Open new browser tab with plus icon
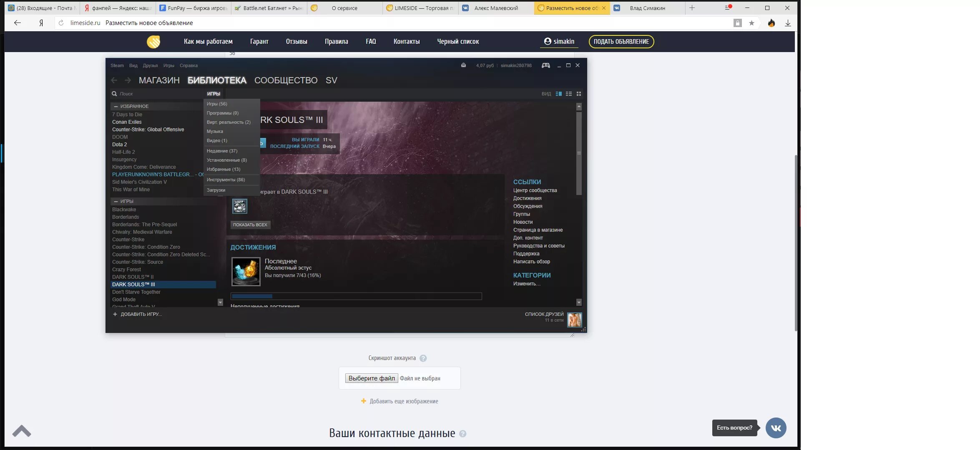The height and width of the screenshot is (450, 980). (692, 8)
